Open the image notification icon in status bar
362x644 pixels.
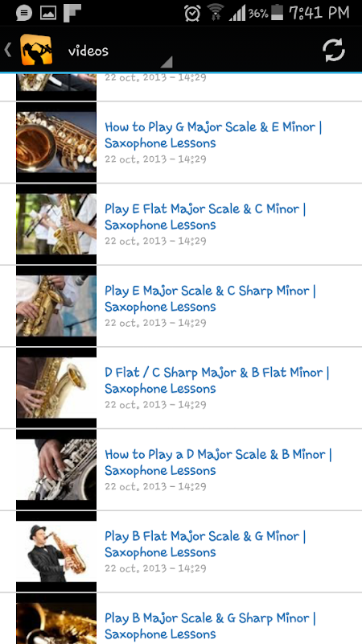point(48,14)
